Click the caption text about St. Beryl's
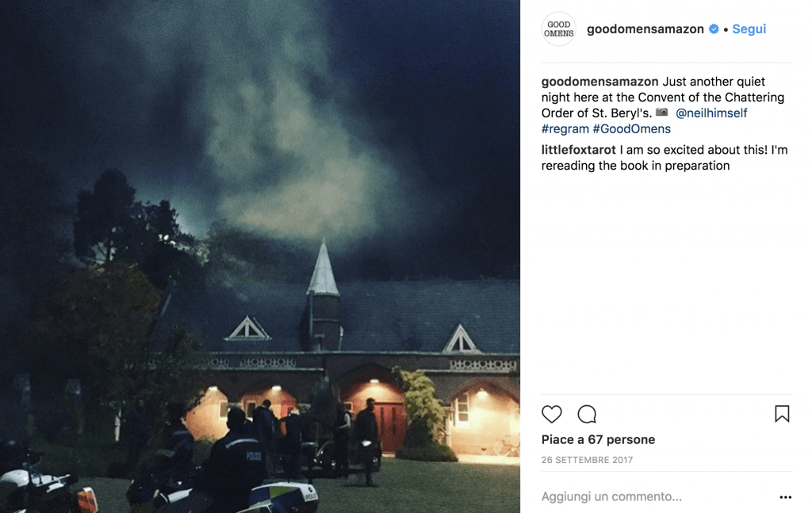This screenshot has height=513, width=812. pos(663,98)
